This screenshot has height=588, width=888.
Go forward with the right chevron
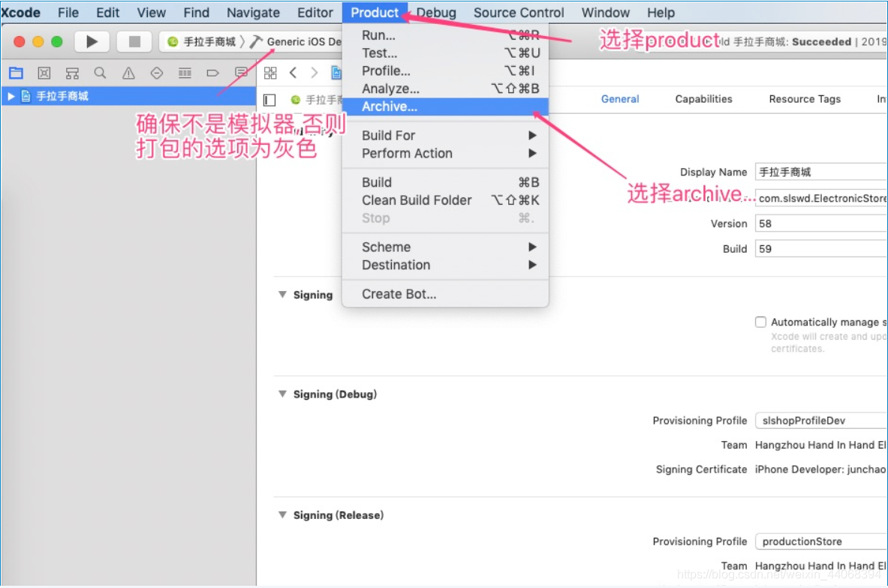click(315, 73)
